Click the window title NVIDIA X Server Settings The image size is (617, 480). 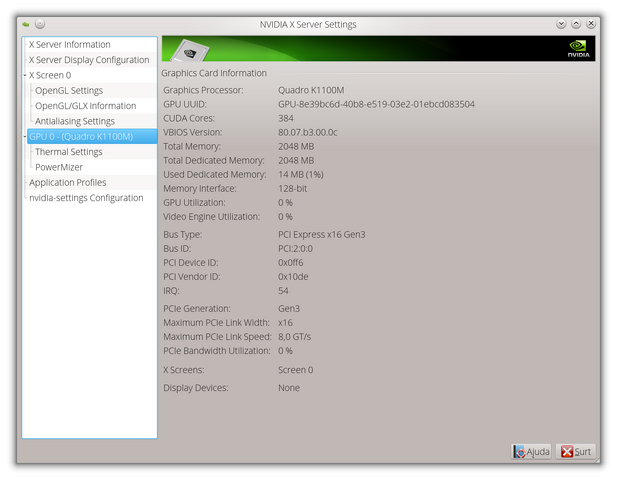click(308, 24)
